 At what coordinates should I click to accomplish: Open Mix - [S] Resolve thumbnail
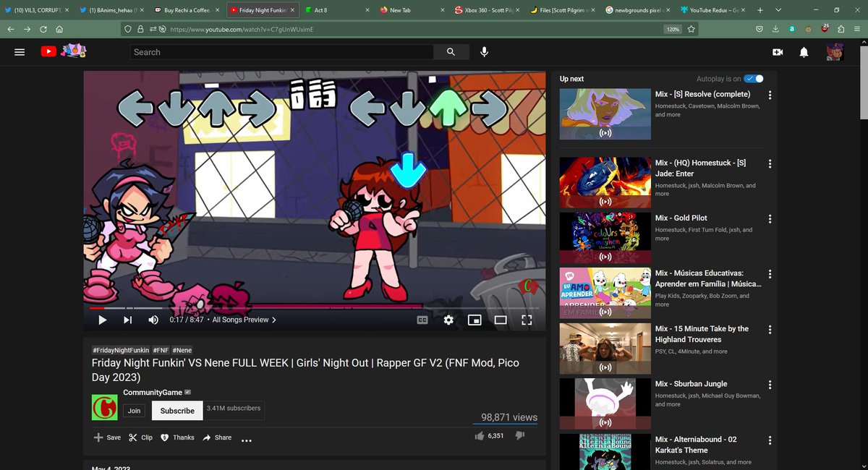tap(605, 114)
